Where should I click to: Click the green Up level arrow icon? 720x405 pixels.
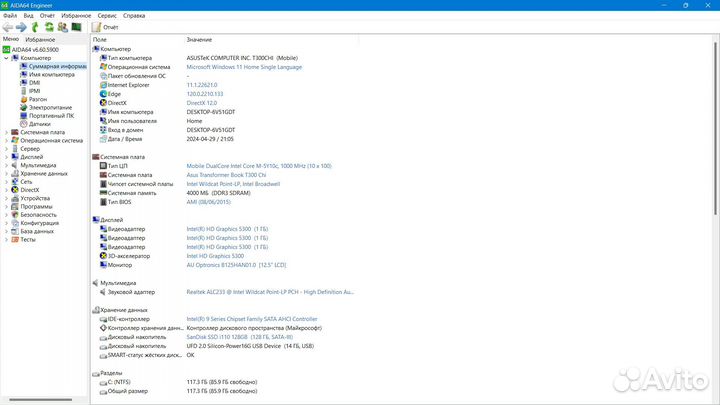point(36,27)
